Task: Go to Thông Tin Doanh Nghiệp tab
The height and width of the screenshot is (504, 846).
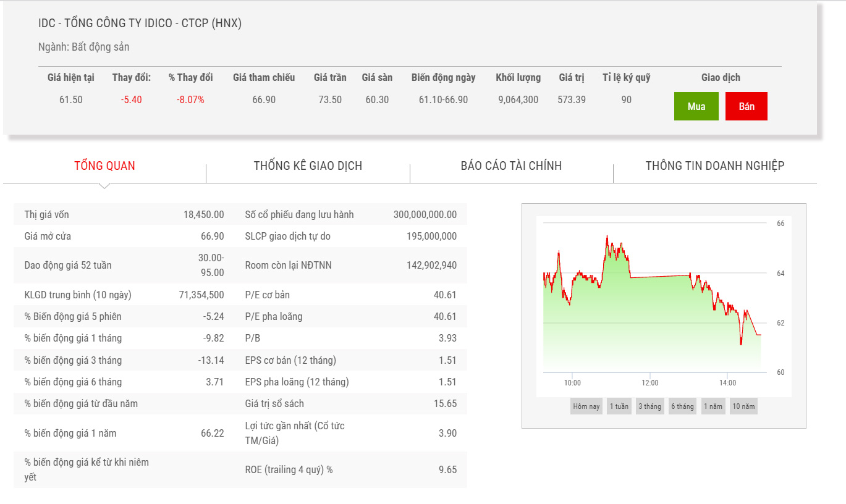Action: tap(714, 166)
